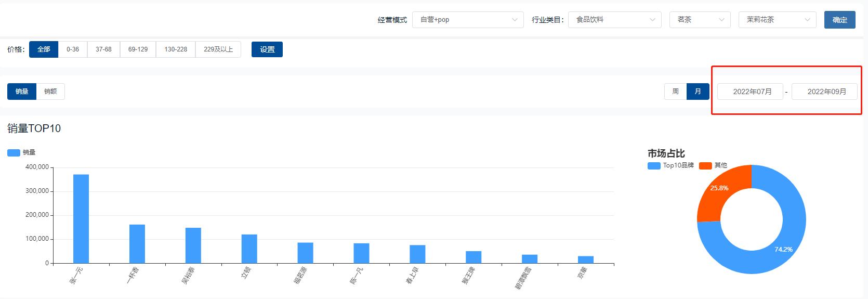This screenshot has height=299, width=868.
Task: Switch to the 销额 tab
Action: [50, 92]
